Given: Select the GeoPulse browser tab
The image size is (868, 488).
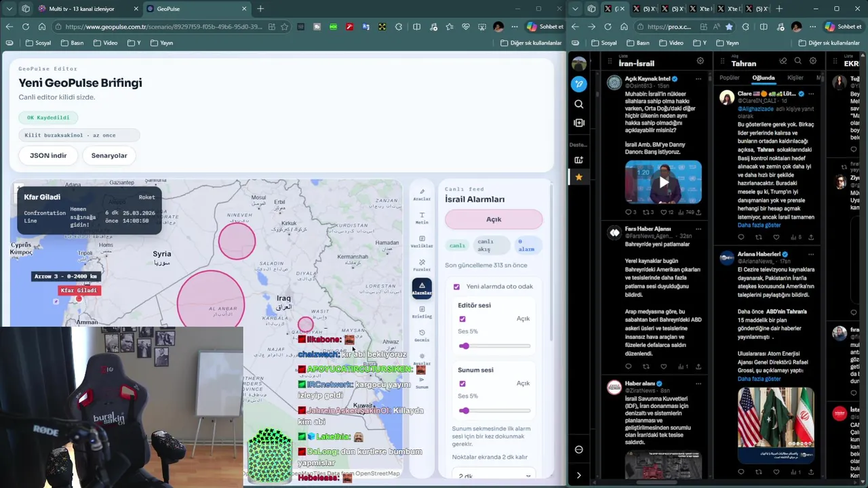Looking at the screenshot, I should click(x=197, y=9).
